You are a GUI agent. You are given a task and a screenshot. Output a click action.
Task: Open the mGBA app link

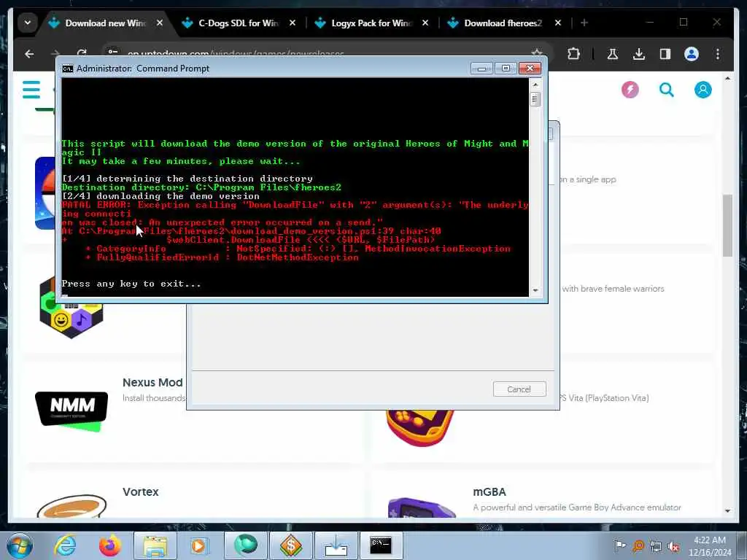point(489,492)
